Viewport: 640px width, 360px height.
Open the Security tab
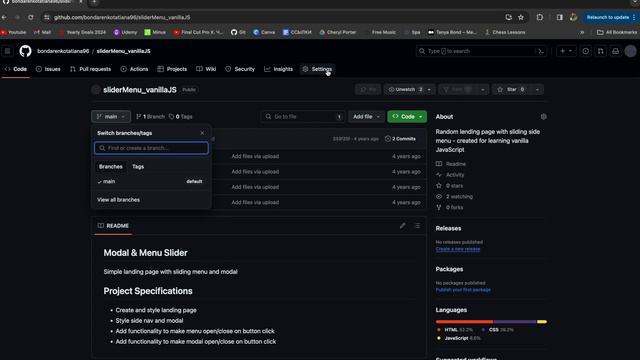(x=240, y=69)
